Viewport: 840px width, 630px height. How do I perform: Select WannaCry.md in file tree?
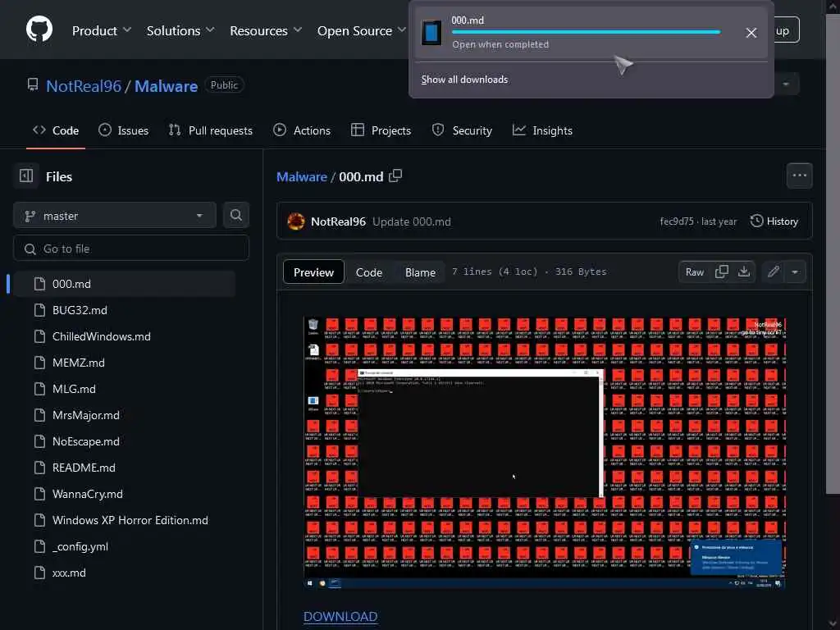tap(124, 494)
